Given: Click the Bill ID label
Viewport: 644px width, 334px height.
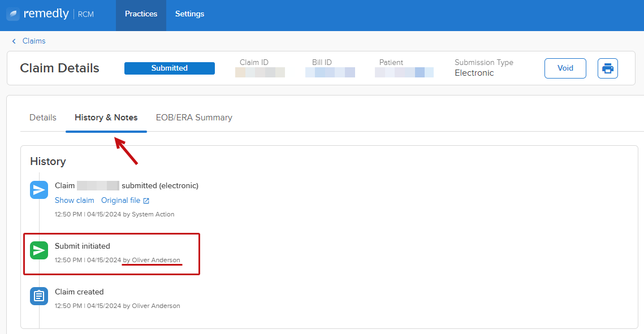Looking at the screenshot, I should click(x=322, y=62).
